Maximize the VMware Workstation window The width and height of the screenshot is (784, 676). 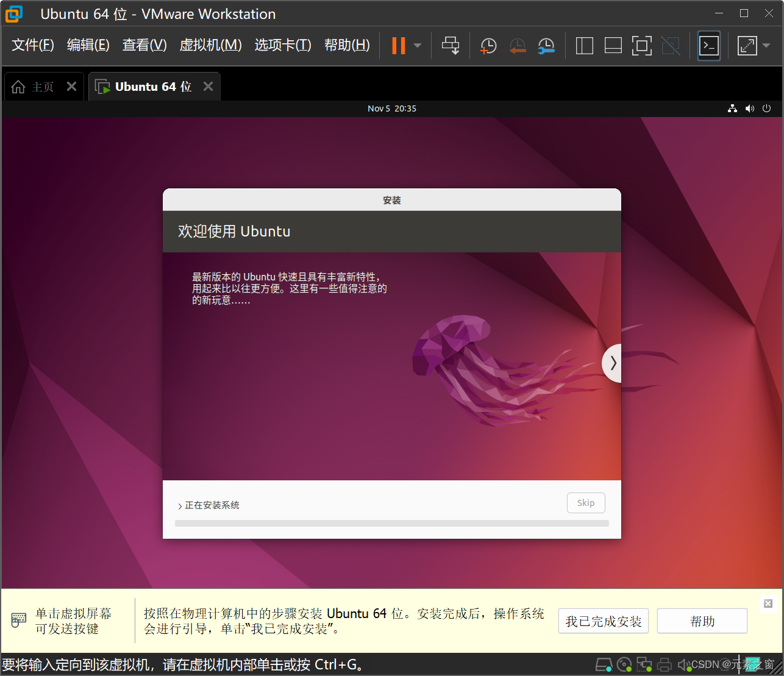click(744, 13)
